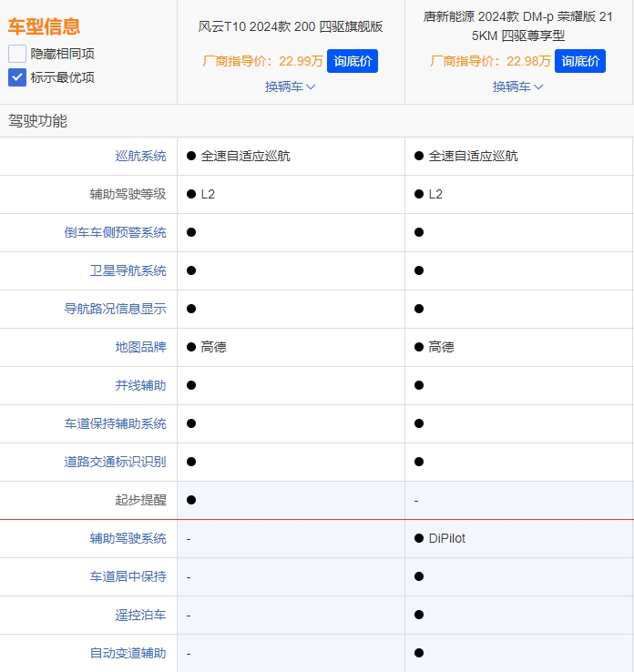
Task: Select the 风云T10 2024款 200 四驱旗舰版 title
Action: point(291,26)
